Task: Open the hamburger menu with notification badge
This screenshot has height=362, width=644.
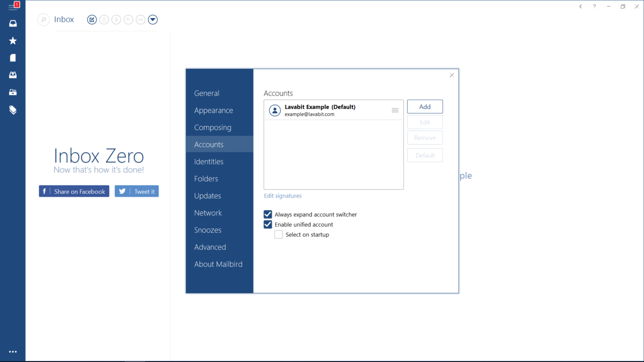Action: pyautogui.click(x=13, y=6)
